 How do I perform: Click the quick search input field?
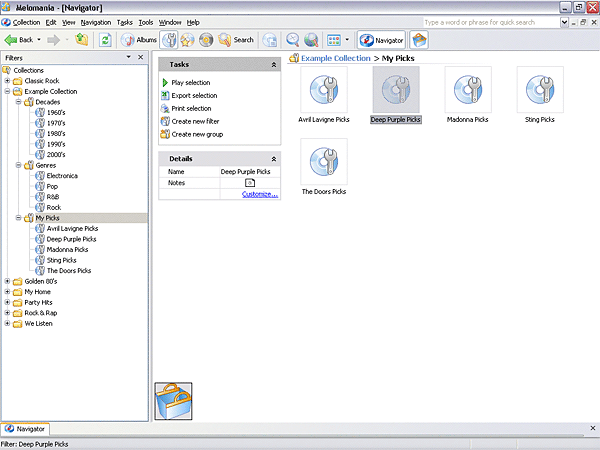[492, 23]
